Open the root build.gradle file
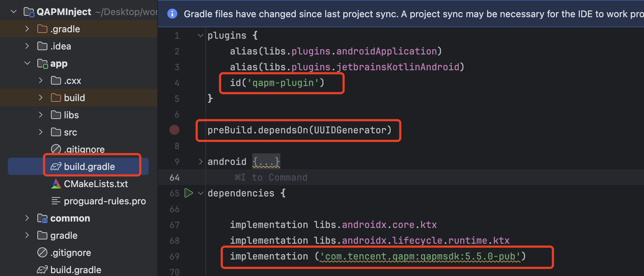Screen dimensions: 644x276 (76, 270)
